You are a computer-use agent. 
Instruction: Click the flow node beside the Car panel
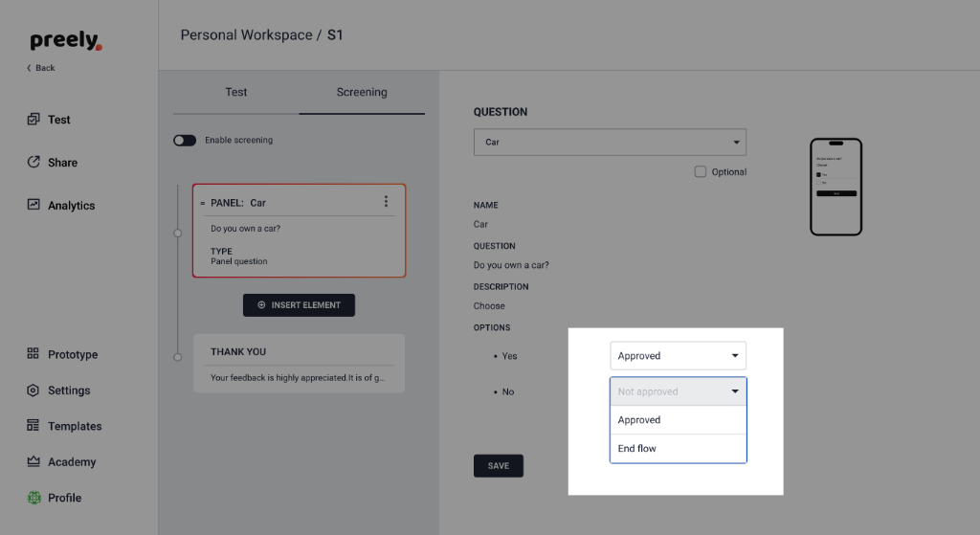click(177, 234)
